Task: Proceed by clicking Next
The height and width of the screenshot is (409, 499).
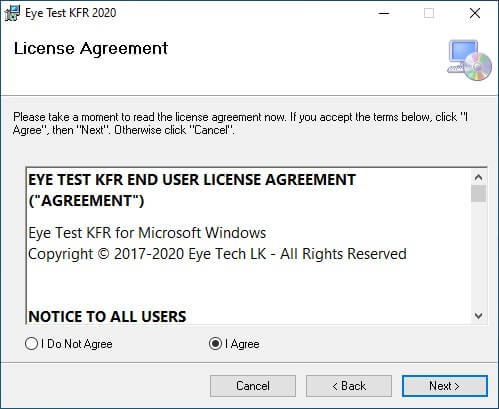Action: pos(445,386)
